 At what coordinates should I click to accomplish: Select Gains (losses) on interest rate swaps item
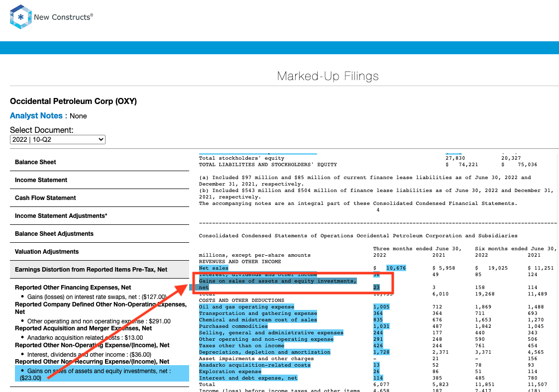click(97, 297)
